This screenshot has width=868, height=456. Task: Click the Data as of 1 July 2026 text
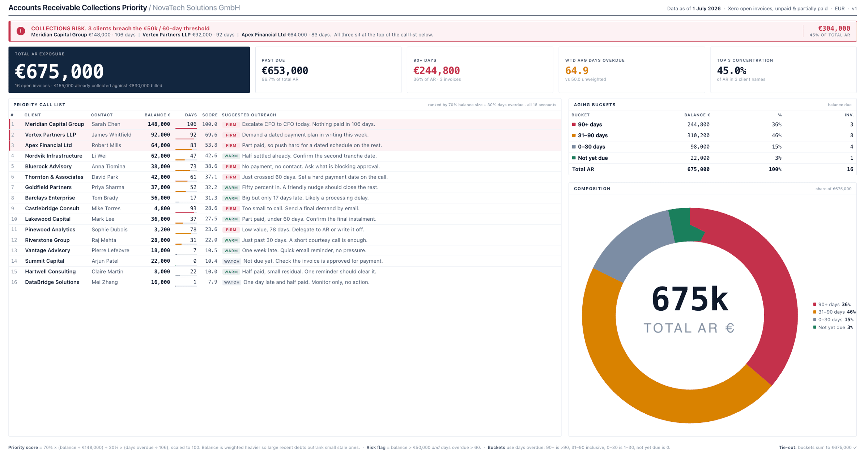coord(694,8)
